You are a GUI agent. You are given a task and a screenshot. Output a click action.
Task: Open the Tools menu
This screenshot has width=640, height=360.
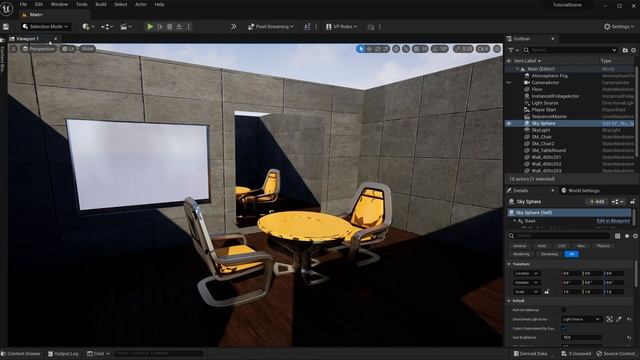(82, 4)
